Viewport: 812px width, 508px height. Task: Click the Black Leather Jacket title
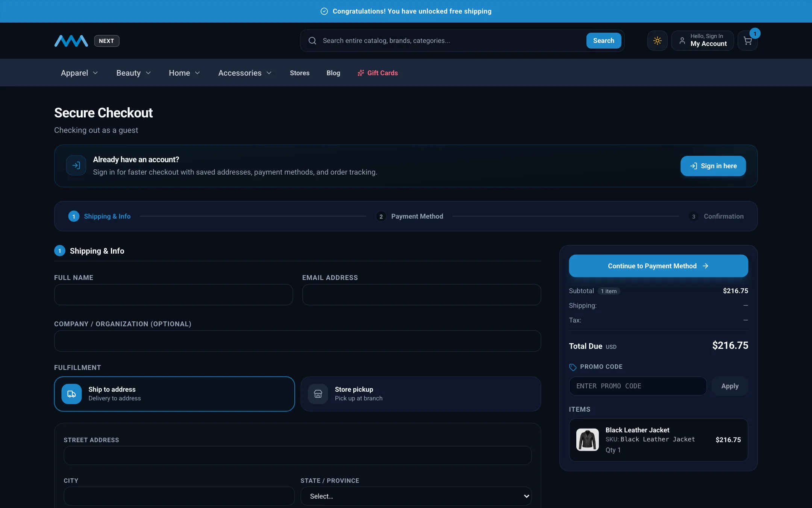(637, 430)
